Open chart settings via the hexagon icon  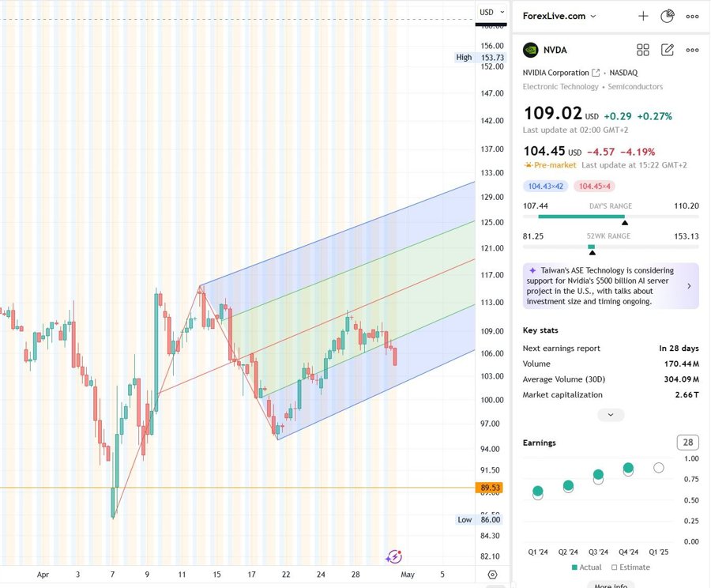point(493,575)
